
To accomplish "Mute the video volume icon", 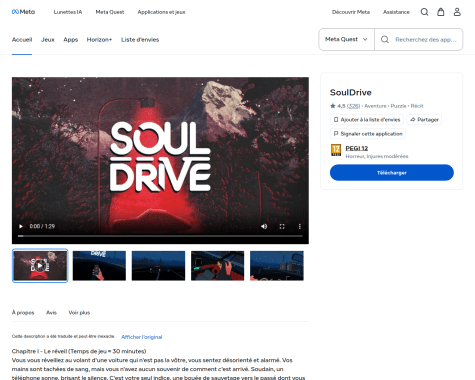I will pyautogui.click(x=264, y=226).
